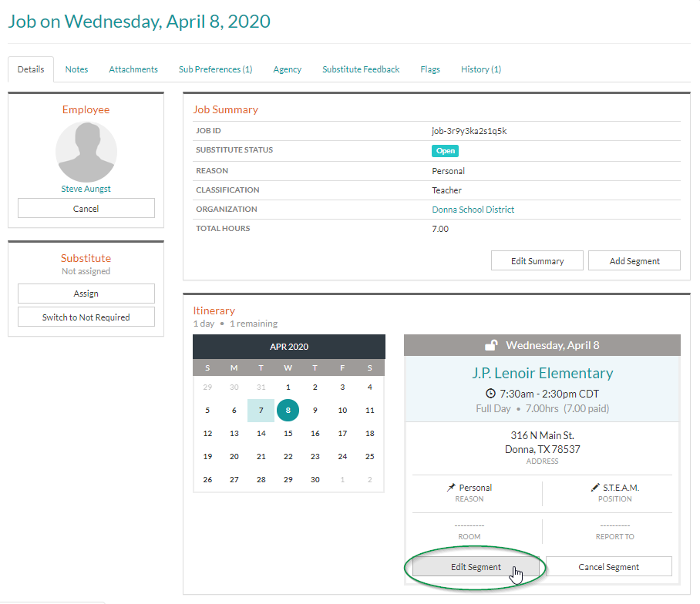Click the pencil icon beside S.T.E.A.M. position
700x604 pixels.
[x=595, y=487]
